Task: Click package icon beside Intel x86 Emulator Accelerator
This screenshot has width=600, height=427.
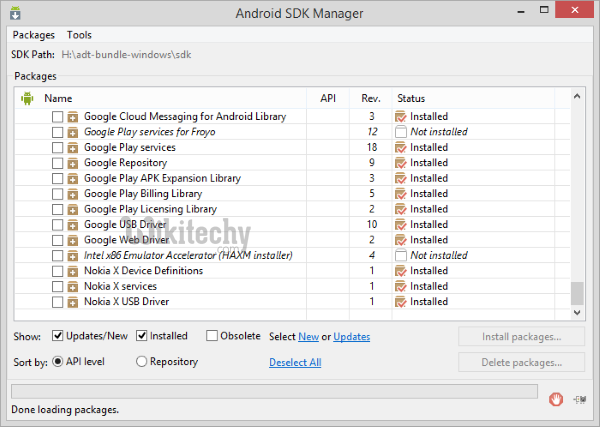Action: coord(73,256)
